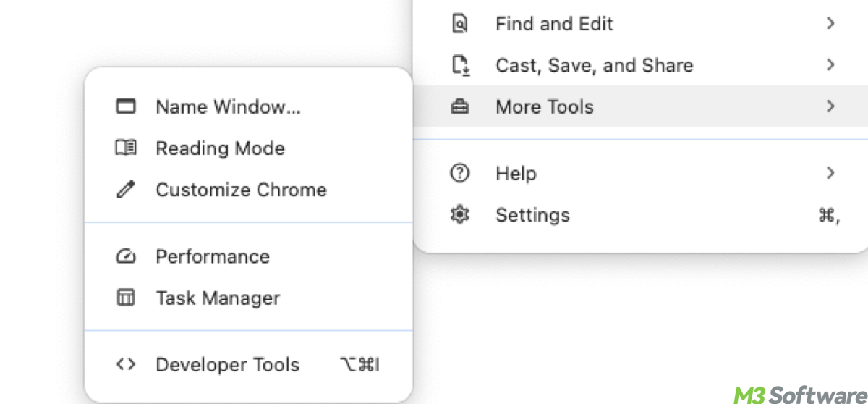The image size is (868, 404).
Task: Launch Task Manager from the submenu
Action: (248, 298)
